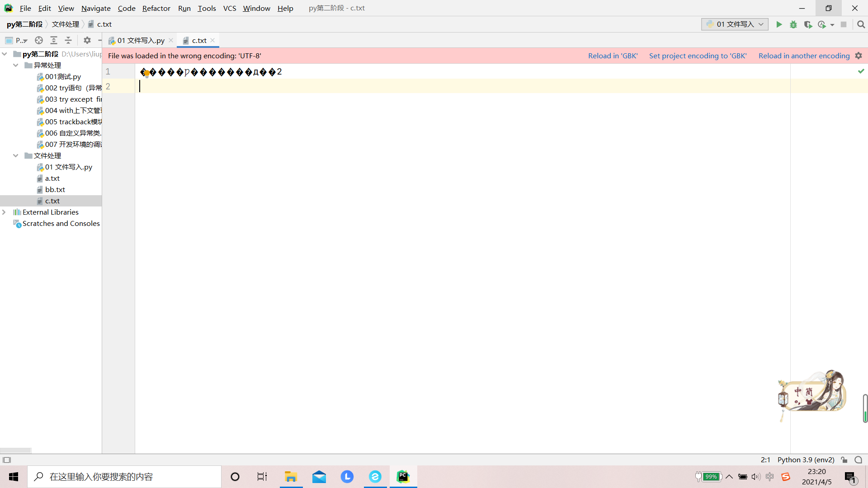Click the intention lightbulb in editor
The width and height of the screenshot is (868, 488).
pyautogui.click(x=146, y=73)
